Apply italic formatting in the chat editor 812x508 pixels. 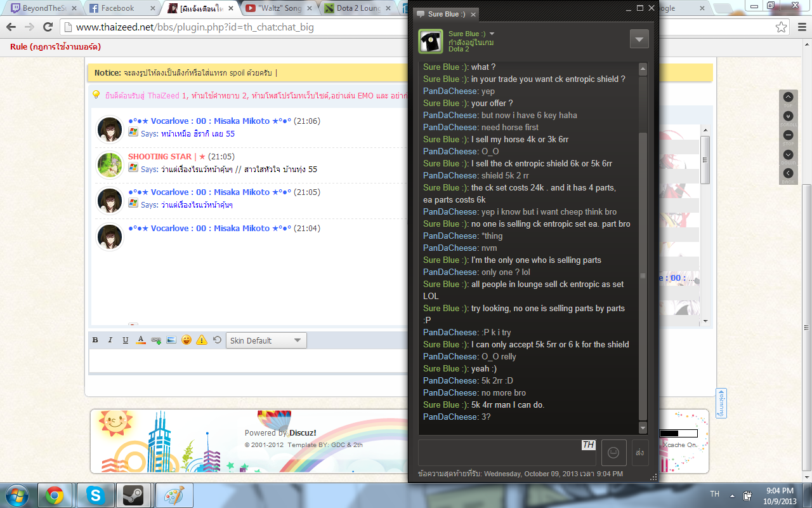[110, 340]
